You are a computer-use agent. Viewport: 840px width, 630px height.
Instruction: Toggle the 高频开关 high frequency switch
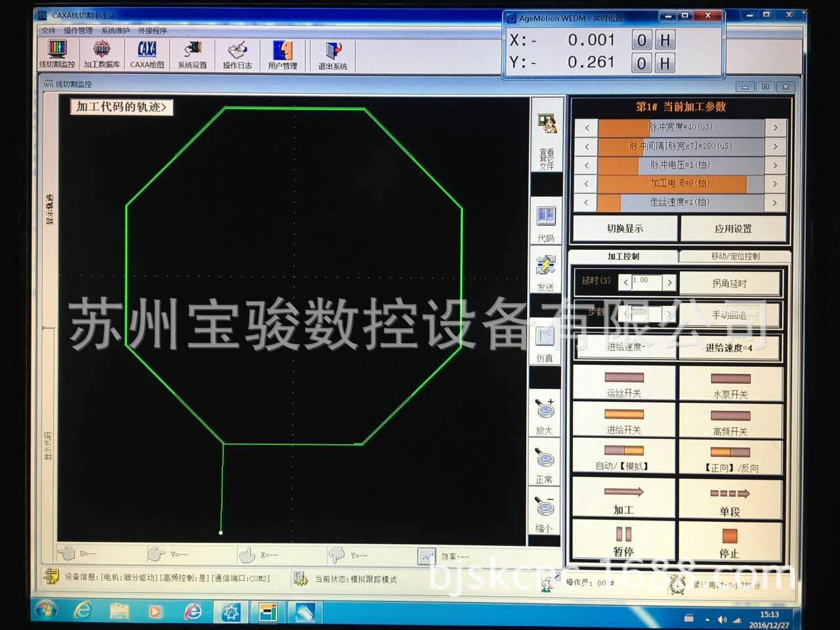tap(730, 421)
